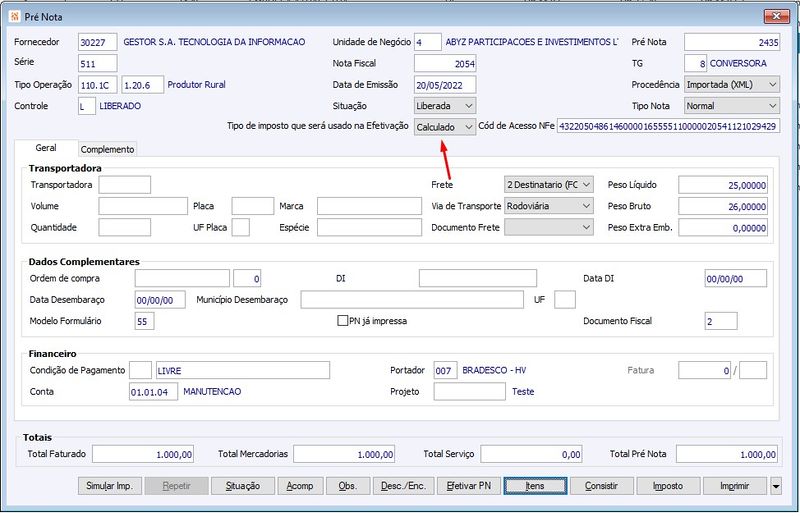Open the Tipo Nota Normal dropdown
800x517 pixels.
(732, 106)
